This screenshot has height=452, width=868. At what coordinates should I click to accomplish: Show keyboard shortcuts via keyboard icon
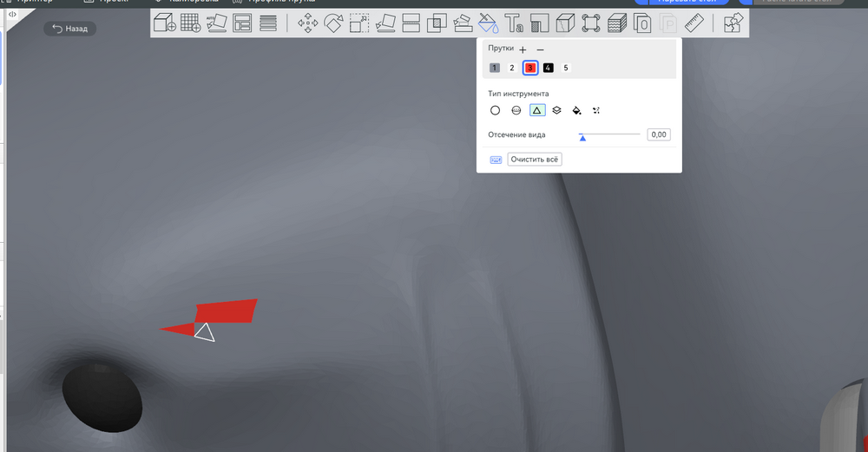coord(496,160)
